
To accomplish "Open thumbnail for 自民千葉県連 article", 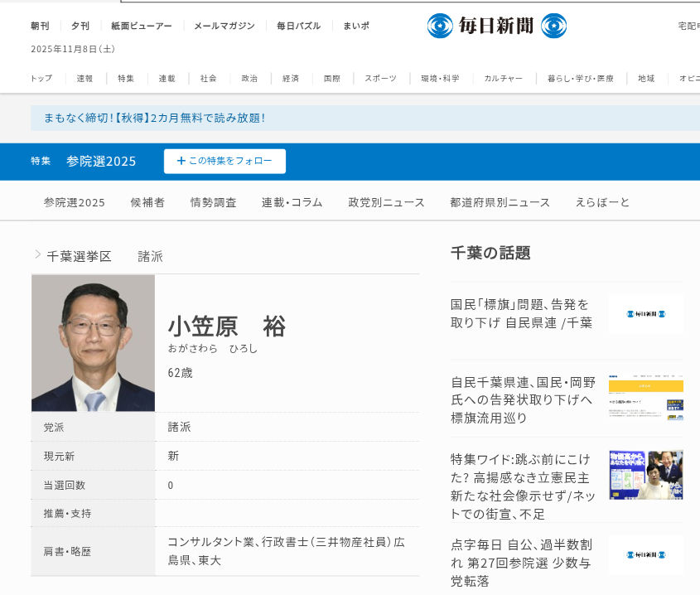I will (x=645, y=399).
